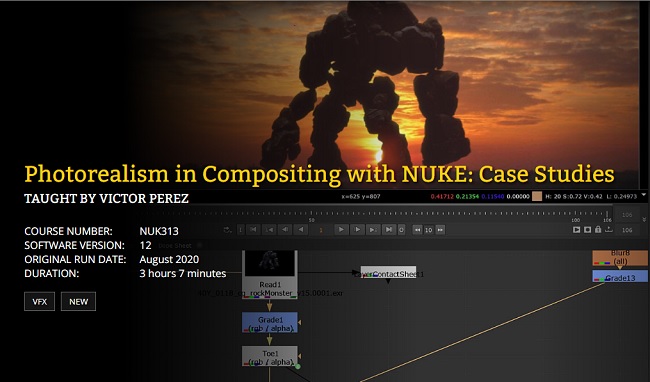
Task: Go to the next keyframe
Action: pos(373,230)
